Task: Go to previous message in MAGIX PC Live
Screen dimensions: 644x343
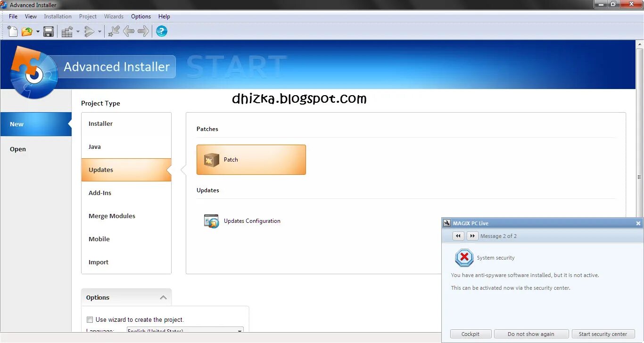Action: point(458,236)
